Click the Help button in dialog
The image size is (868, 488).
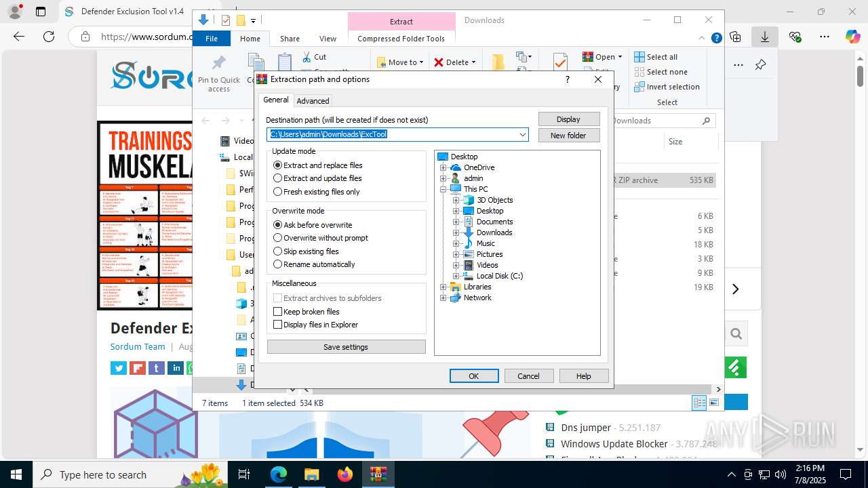click(583, 376)
